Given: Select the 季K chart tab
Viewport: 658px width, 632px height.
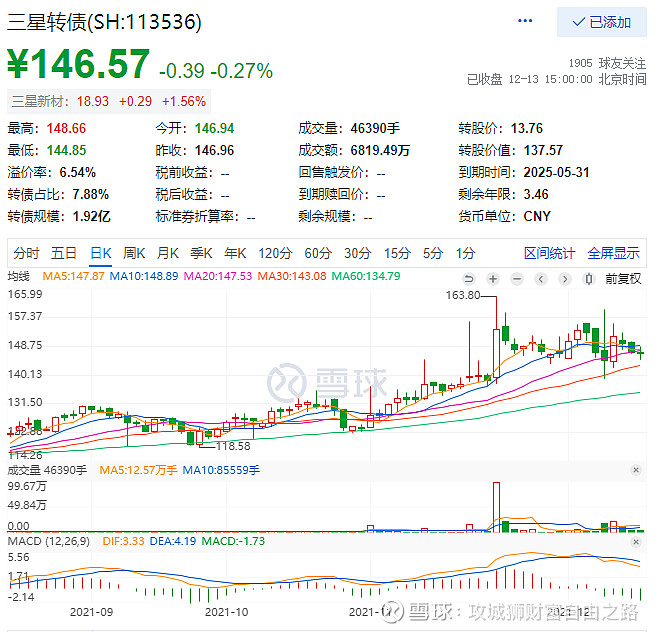Looking at the screenshot, I should coord(201,253).
